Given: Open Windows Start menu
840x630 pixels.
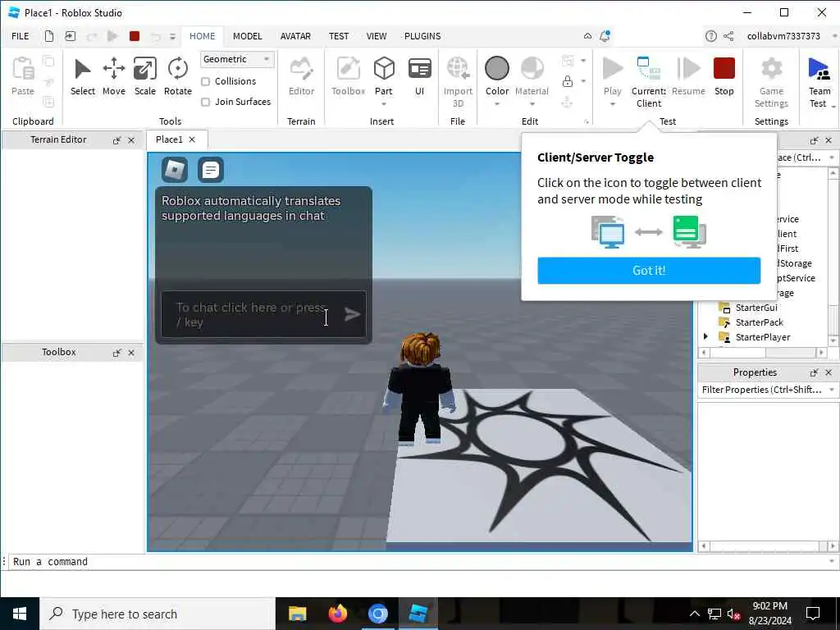Looking at the screenshot, I should pyautogui.click(x=20, y=614).
